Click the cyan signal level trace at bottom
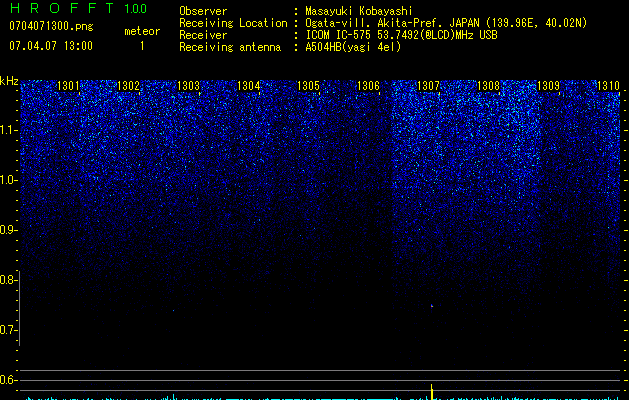This screenshot has height=400, width=629. click(321, 398)
